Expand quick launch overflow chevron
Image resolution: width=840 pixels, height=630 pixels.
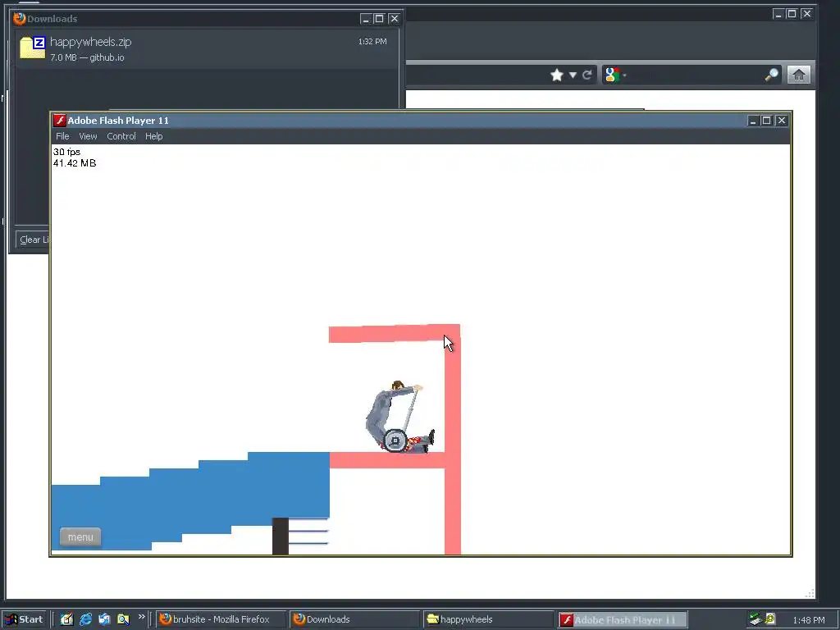pyautogui.click(x=141, y=617)
